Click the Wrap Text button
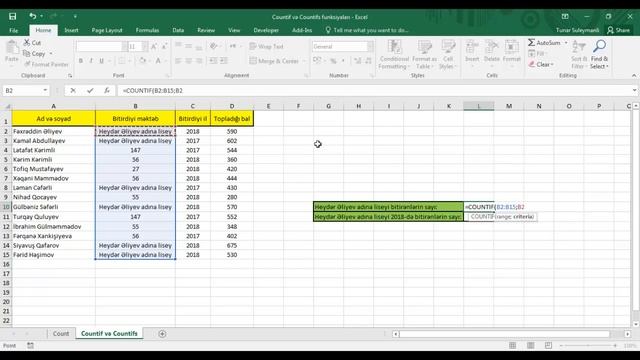Viewport: 640px width, 360px height. point(266,47)
